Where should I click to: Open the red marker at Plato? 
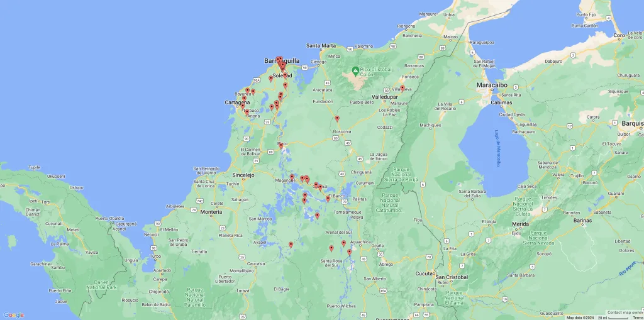pos(281,146)
